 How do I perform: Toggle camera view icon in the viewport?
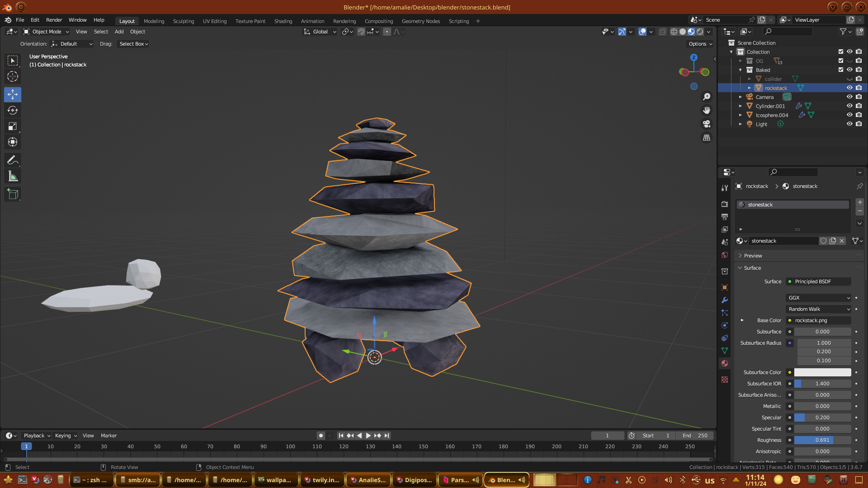[x=707, y=124]
